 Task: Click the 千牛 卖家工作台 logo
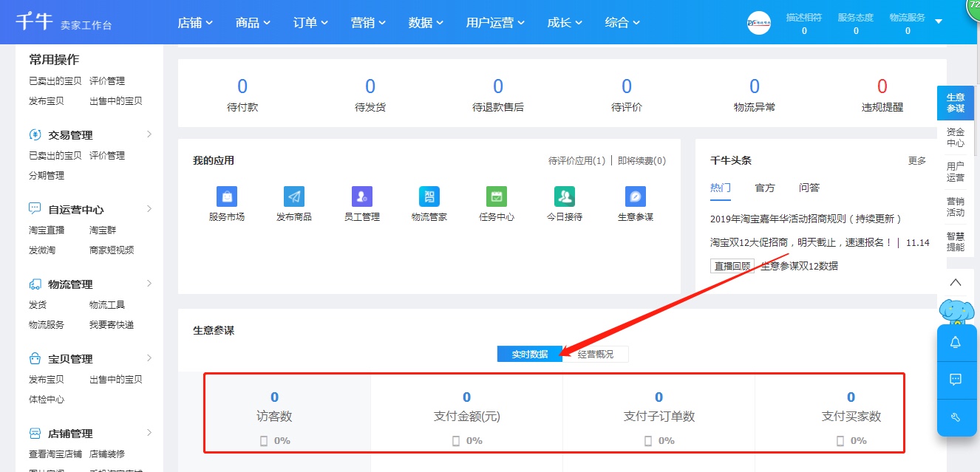pyautogui.click(x=64, y=23)
